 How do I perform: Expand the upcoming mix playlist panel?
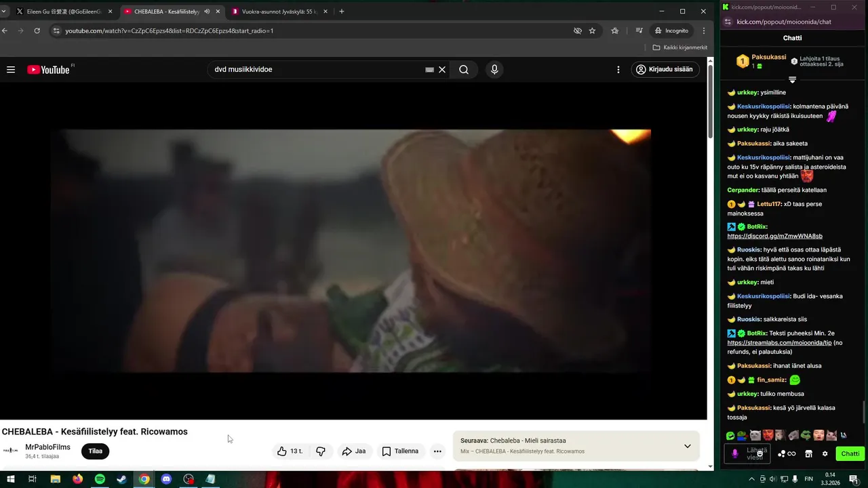tap(687, 446)
